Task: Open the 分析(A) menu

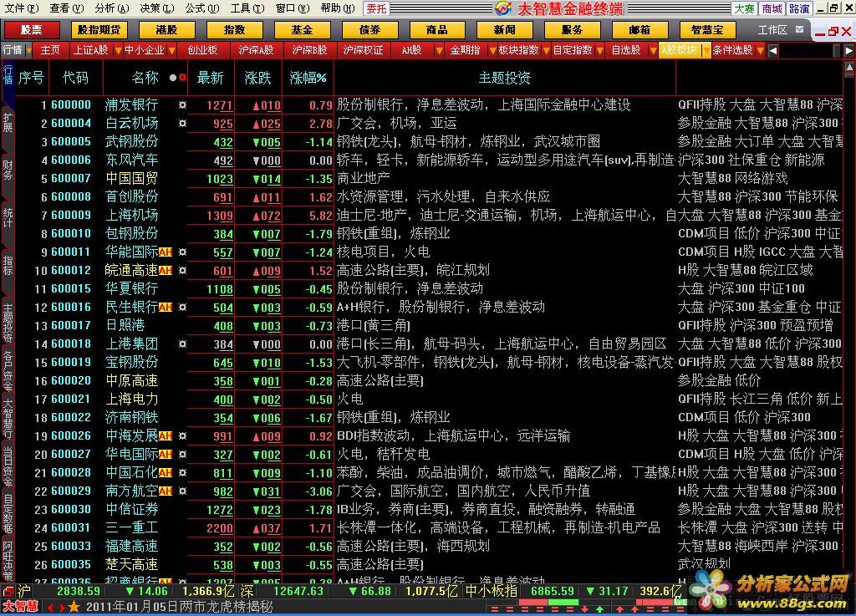Action: (112, 8)
